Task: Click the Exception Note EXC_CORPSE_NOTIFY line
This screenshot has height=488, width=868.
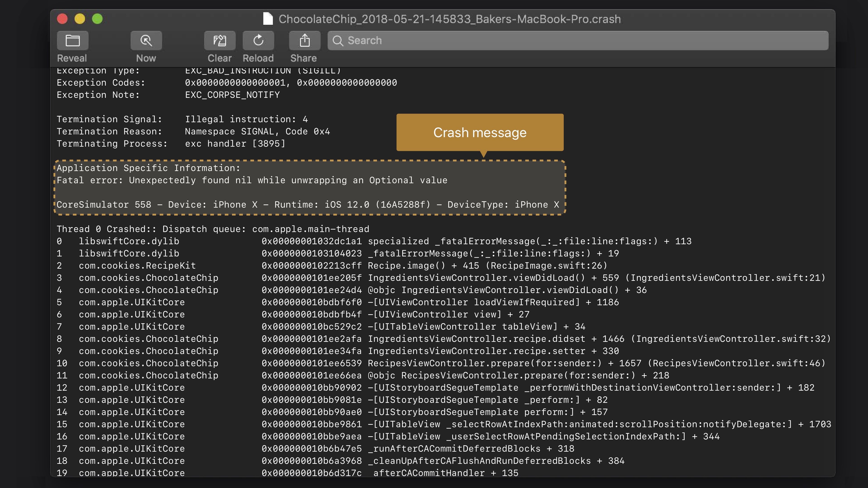Action: [168, 95]
